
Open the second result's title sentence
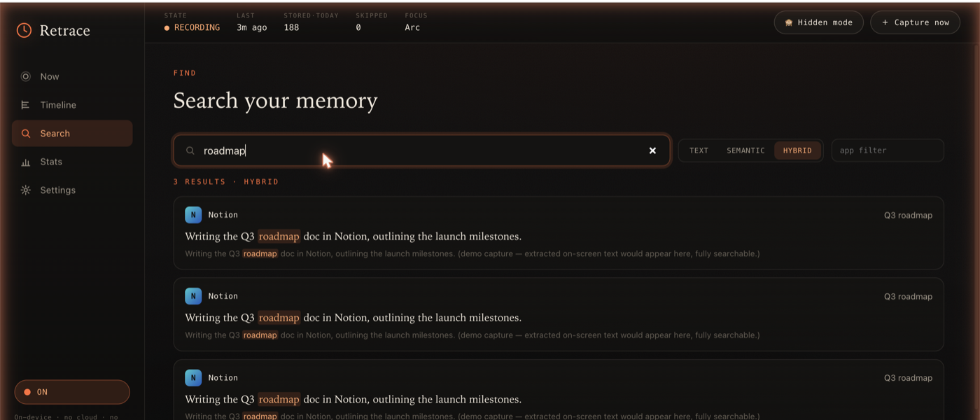[x=353, y=318]
